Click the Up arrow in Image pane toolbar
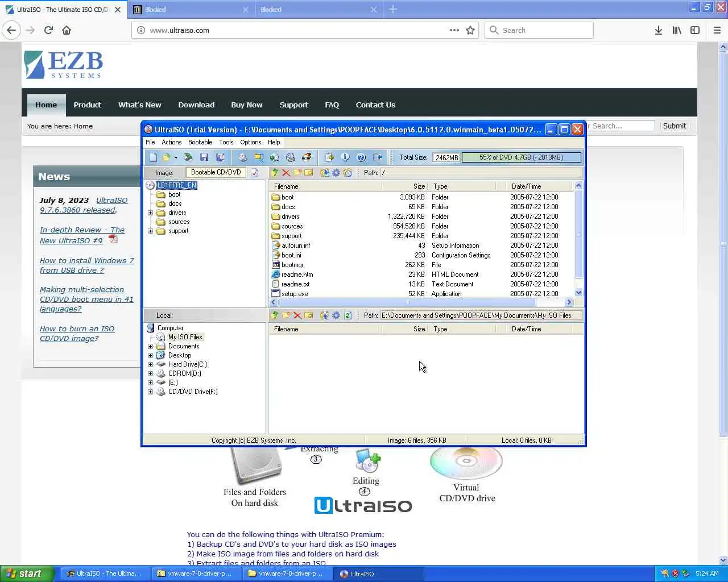Screen dimensions: 728x582 [x=275, y=173]
